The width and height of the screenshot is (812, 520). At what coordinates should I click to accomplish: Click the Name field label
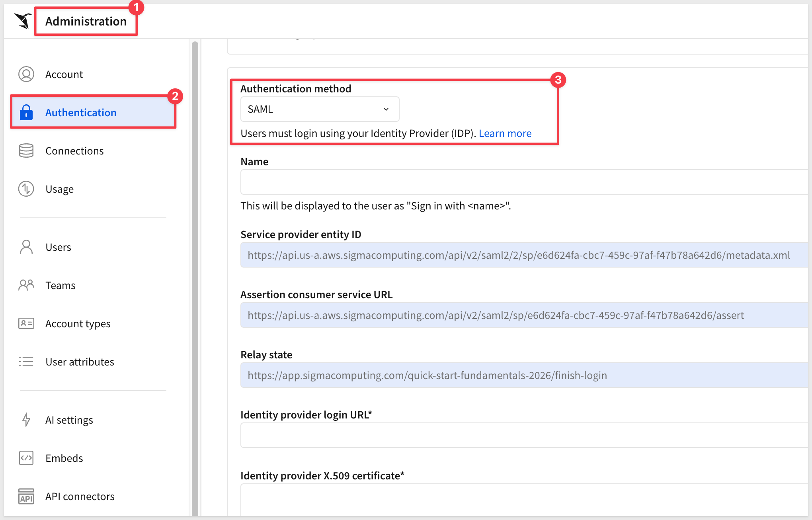pyautogui.click(x=254, y=162)
